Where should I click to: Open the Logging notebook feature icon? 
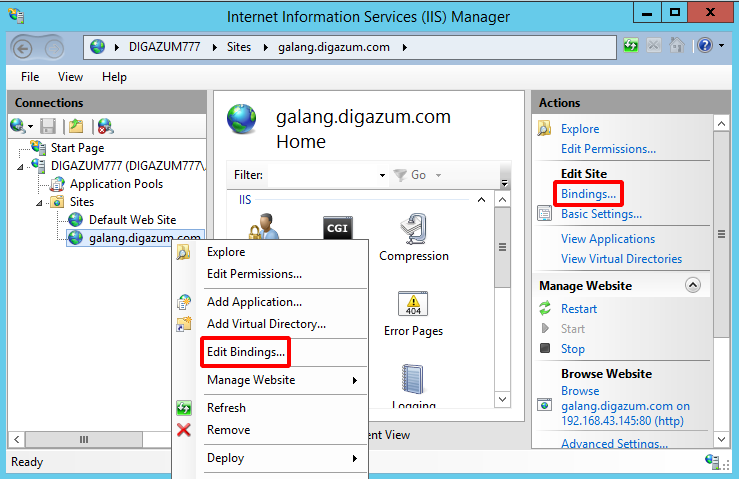tap(413, 379)
